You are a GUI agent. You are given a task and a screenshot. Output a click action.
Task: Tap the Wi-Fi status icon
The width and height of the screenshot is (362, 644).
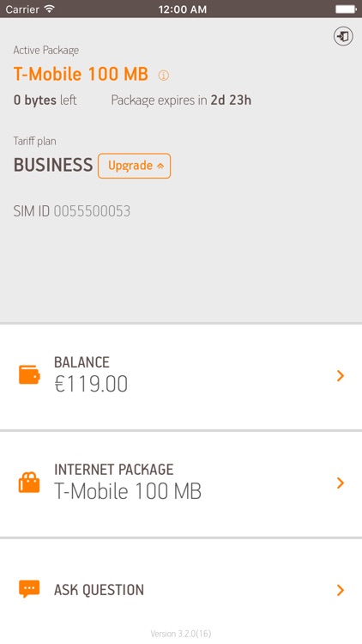pyautogui.click(x=50, y=9)
